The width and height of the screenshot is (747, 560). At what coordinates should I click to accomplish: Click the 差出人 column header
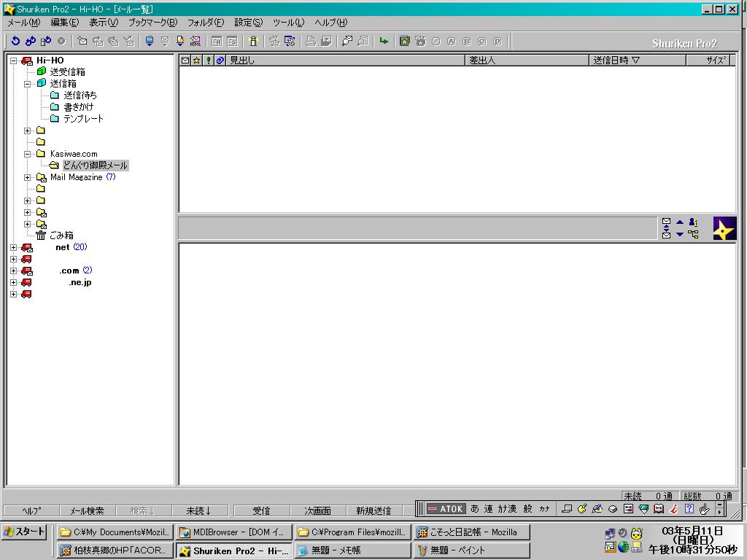[x=527, y=61]
